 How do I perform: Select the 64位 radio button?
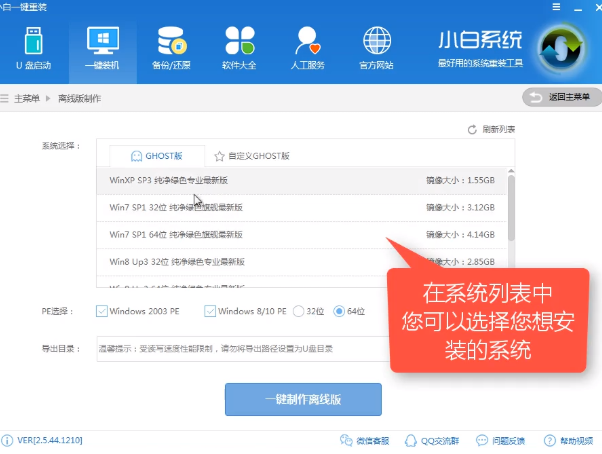(x=339, y=311)
